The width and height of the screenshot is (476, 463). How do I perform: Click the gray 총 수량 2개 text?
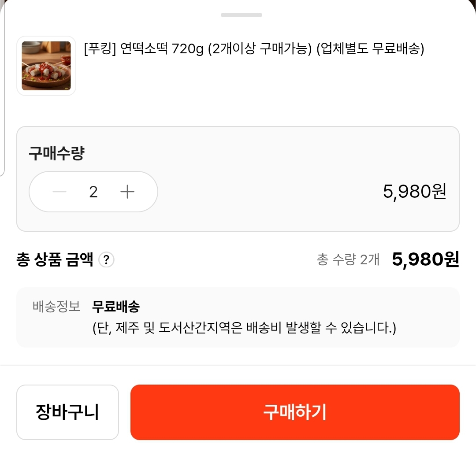(348, 260)
